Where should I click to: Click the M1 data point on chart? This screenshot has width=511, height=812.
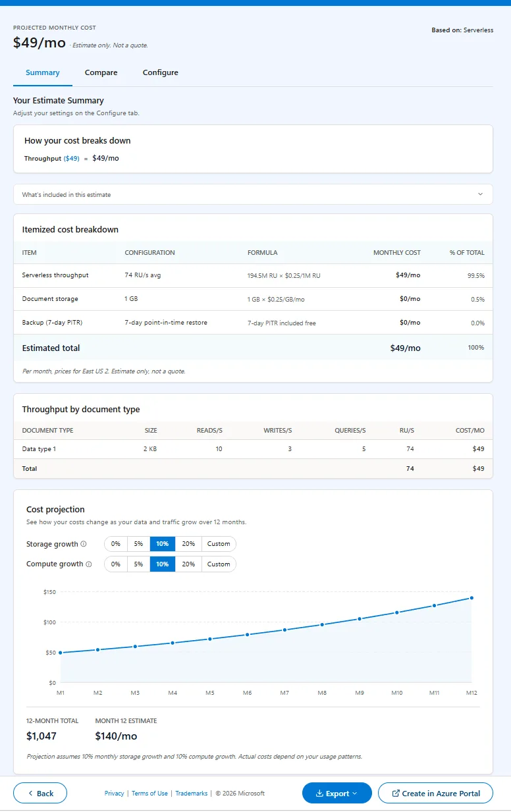click(x=61, y=653)
